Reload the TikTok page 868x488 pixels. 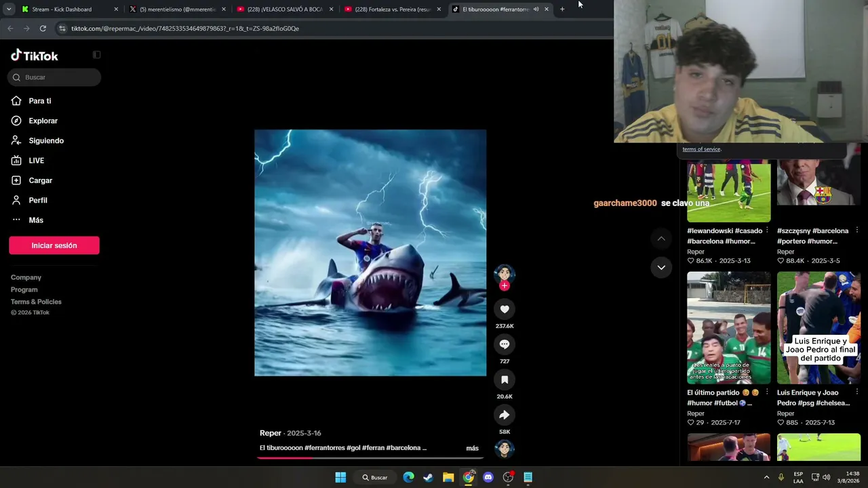43,28
